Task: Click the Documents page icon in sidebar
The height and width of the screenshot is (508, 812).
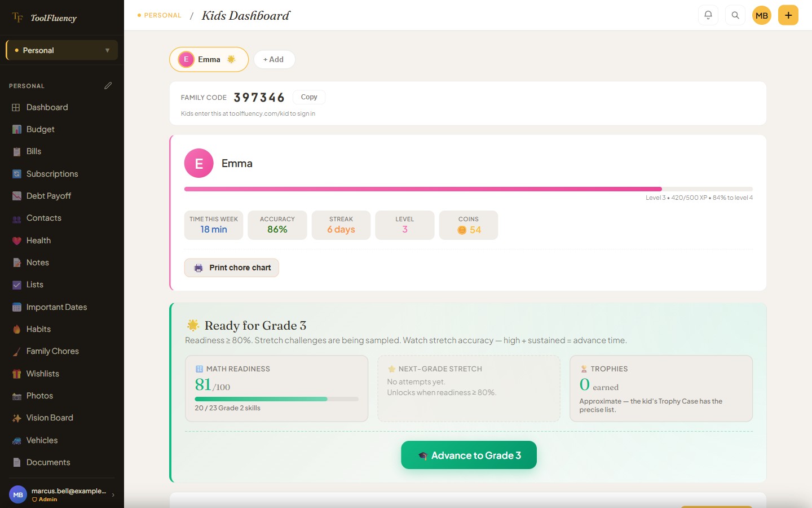Action: 16,462
